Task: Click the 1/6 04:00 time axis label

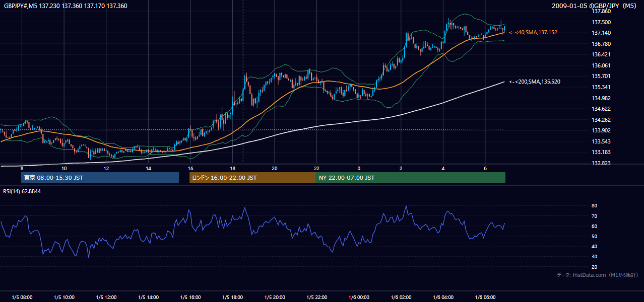Action: 443,297
